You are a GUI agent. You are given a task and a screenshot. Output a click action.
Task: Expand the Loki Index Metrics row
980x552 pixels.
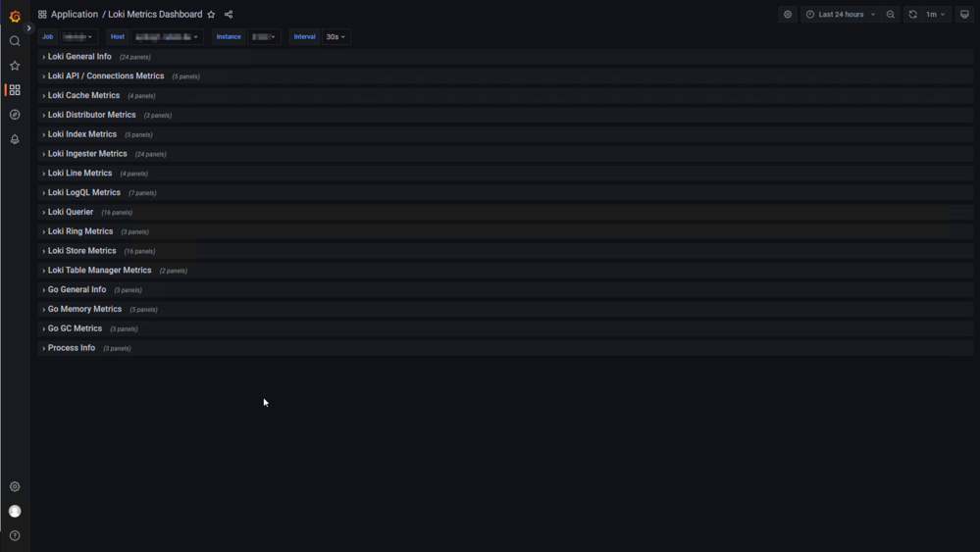(x=505, y=134)
